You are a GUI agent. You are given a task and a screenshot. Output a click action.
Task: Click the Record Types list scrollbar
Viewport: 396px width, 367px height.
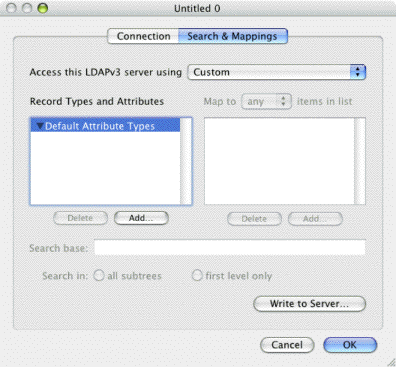point(186,161)
